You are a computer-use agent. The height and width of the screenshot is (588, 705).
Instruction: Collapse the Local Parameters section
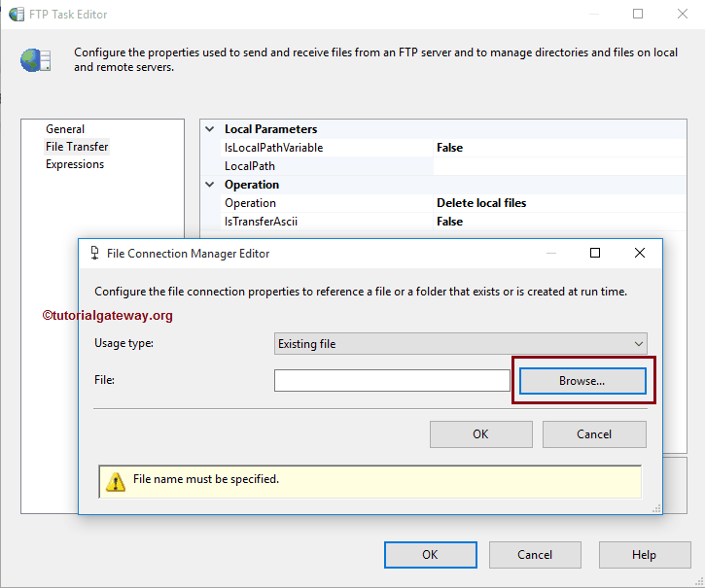[209, 129]
